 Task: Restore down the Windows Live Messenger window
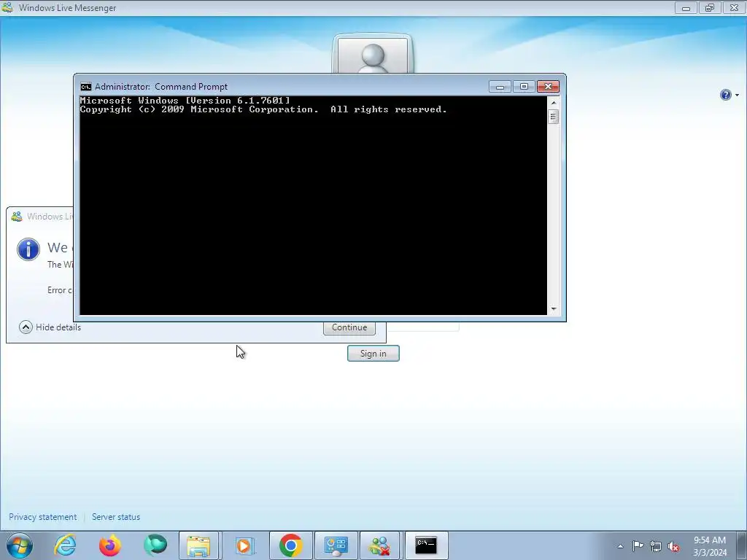[710, 7]
